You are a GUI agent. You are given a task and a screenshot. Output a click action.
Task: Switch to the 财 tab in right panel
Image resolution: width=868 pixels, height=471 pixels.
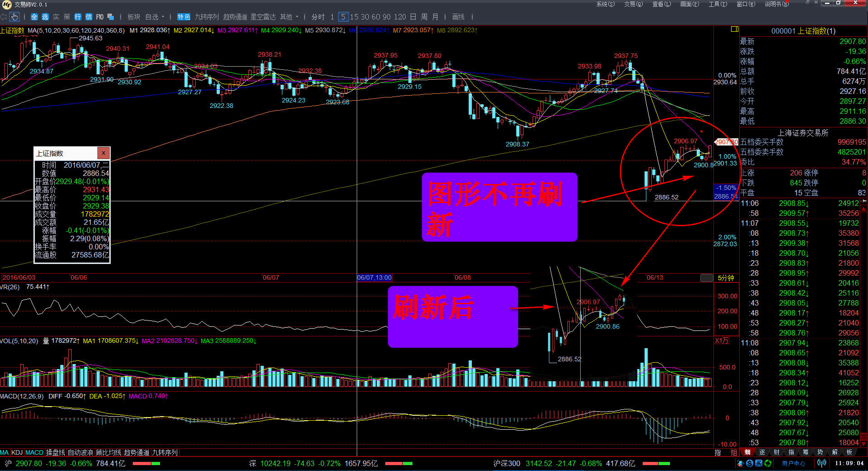coord(776,452)
